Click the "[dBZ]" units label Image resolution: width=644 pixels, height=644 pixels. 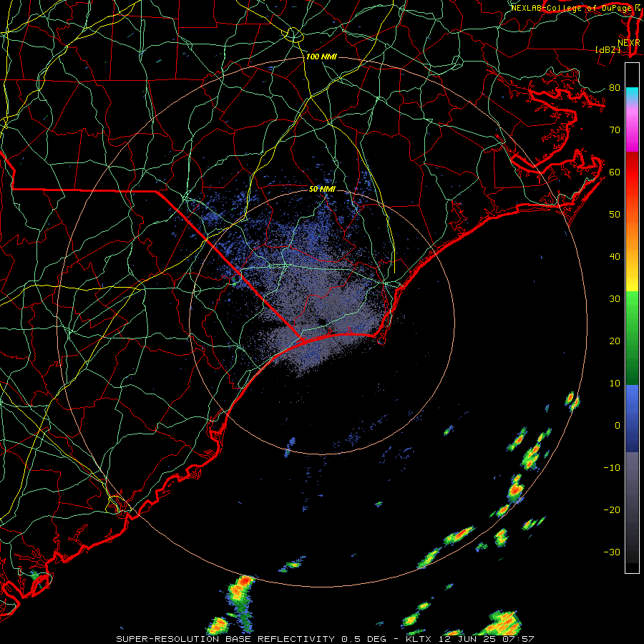coord(608,49)
